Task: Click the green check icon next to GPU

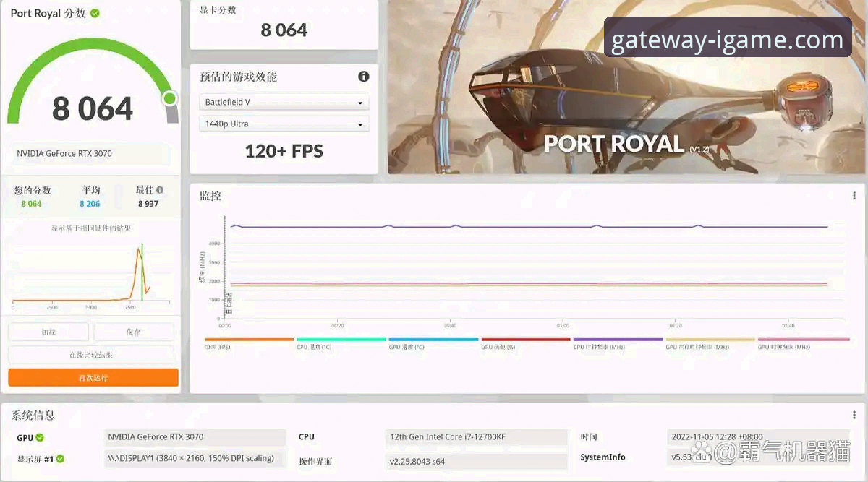Action: pyautogui.click(x=40, y=437)
